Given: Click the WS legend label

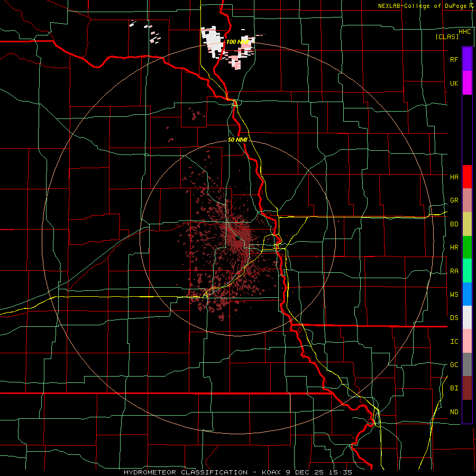Looking at the screenshot, I should pyautogui.click(x=454, y=295).
